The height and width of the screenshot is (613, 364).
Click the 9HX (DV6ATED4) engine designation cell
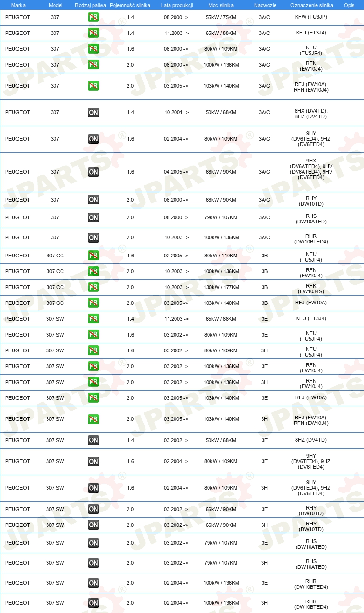click(311, 169)
